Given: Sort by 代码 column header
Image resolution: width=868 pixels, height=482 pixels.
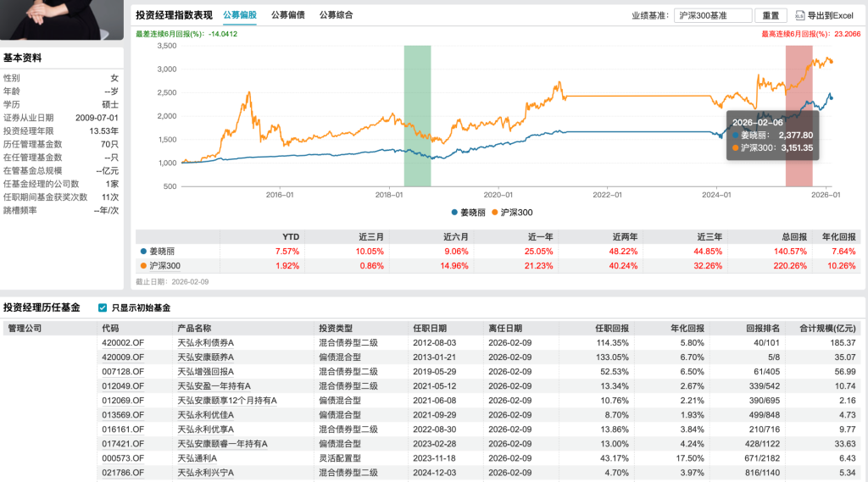Looking at the screenshot, I should (110, 328).
